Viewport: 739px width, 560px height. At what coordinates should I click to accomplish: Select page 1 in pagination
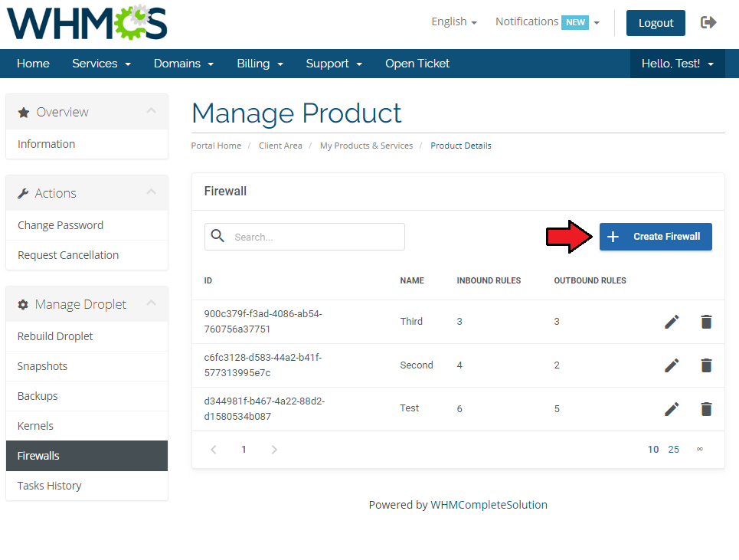click(244, 450)
